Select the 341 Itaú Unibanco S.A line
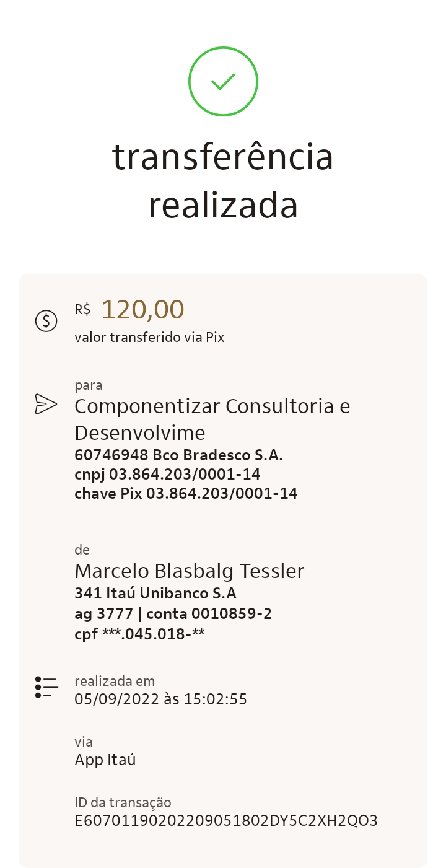The height and width of the screenshot is (868, 446). click(x=155, y=594)
